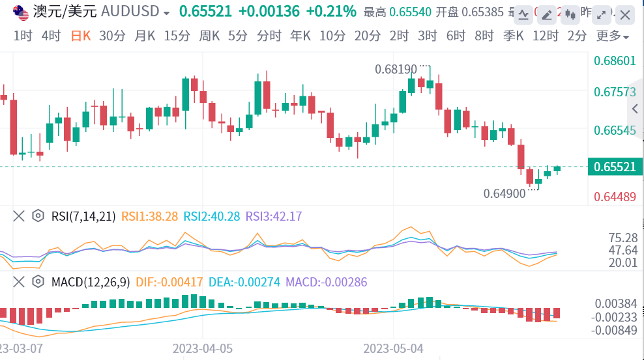Viewport: 644px width, 360px height.
Task: Open the candlestick chart type icon
Action: (x=570, y=16)
